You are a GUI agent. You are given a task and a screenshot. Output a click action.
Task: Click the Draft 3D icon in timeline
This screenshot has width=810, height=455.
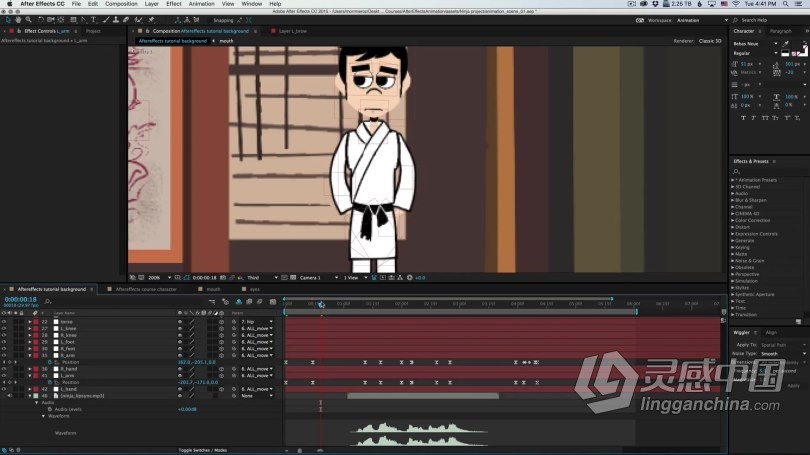pos(225,302)
